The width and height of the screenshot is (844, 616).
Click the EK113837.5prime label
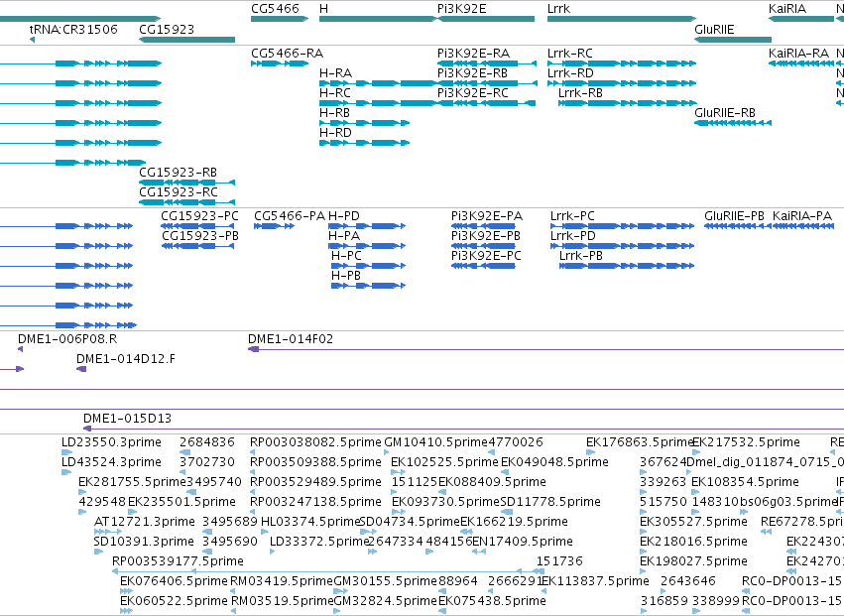click(595, 581)
